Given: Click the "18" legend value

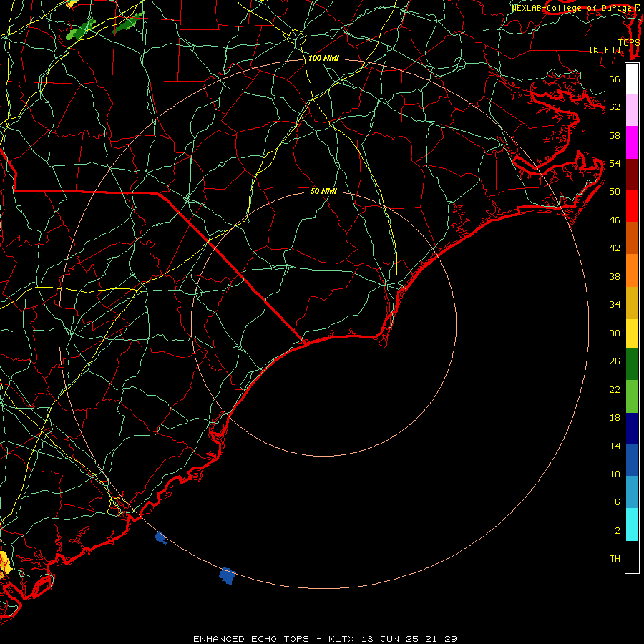Looking at the screenshot, I should 615,418.
